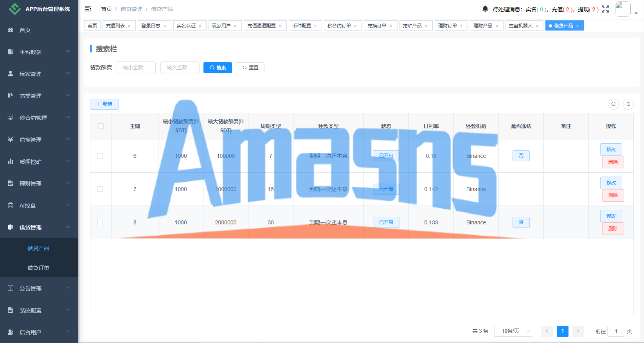Click the 前往 page number input

(x=616, y=331)
